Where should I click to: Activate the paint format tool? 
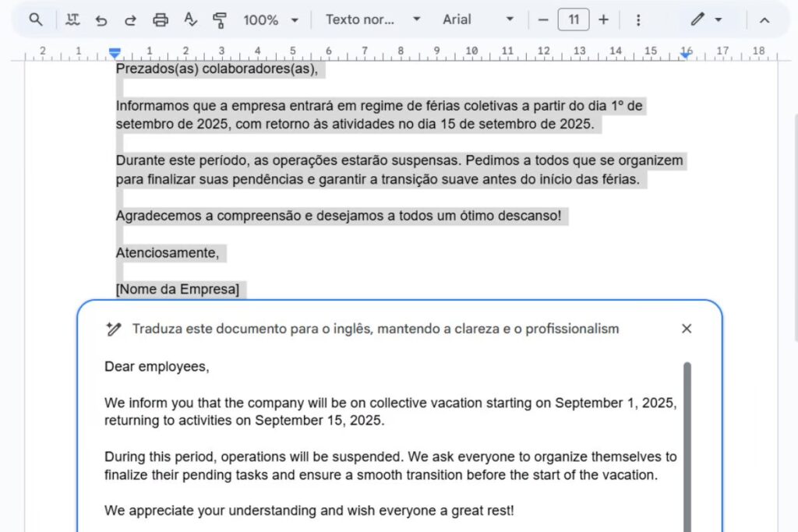219,19
